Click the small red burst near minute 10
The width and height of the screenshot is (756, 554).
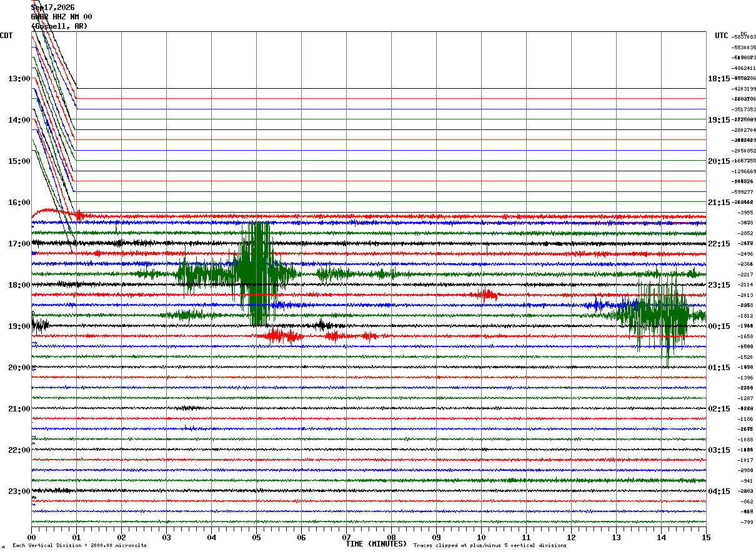pos(485,295)
